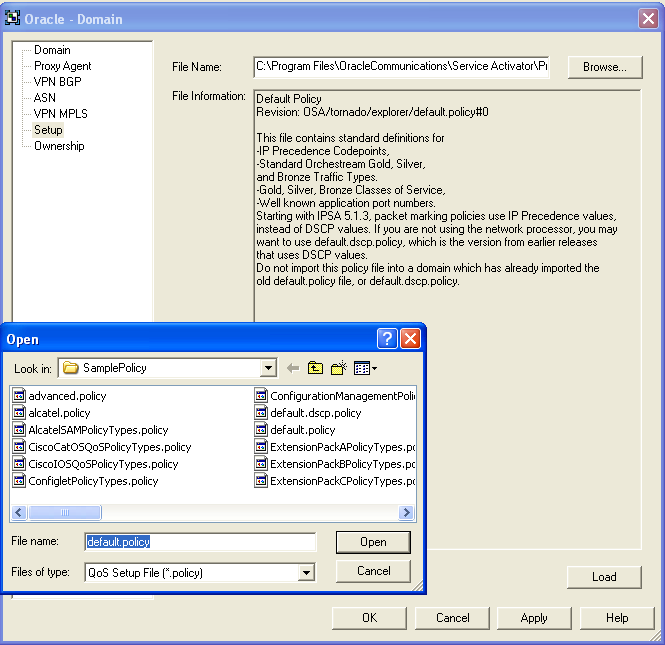This screenshot has width=665, height=645.
Task: Click the Help button
Action: pyautogui.click(x=617, y=618)
